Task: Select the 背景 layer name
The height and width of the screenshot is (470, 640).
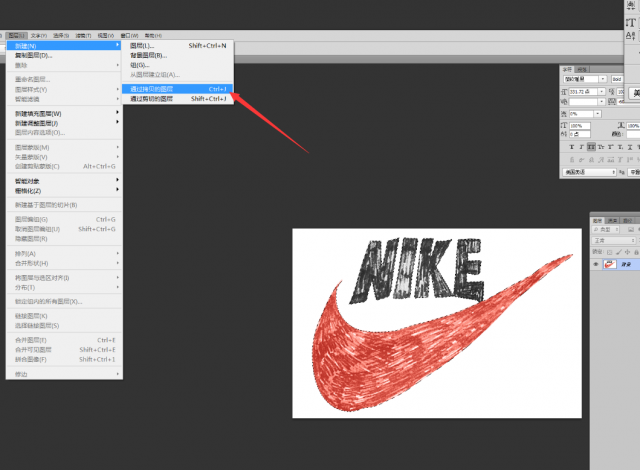Action: click(626, 264)
